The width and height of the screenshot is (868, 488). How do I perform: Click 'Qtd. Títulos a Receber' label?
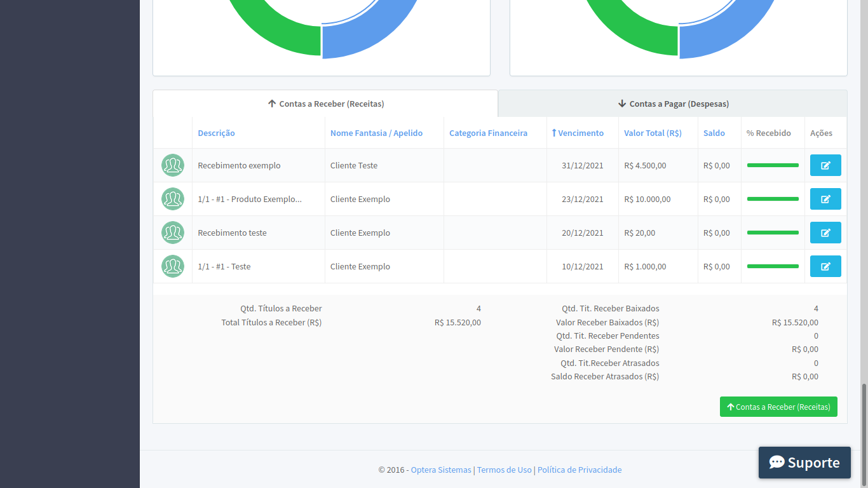281,308
